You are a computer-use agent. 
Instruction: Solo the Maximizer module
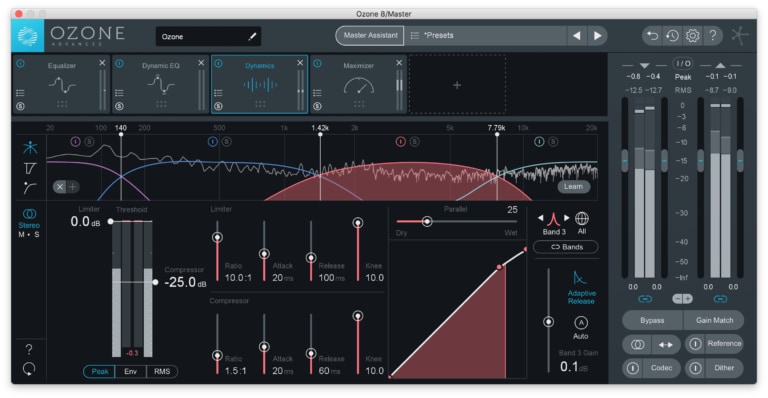(317, 106)
